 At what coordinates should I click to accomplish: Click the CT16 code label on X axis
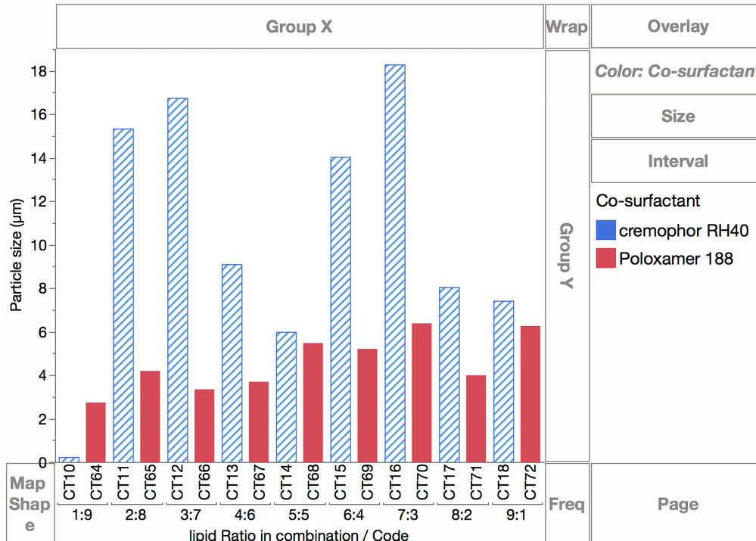[x=395, y=482]
